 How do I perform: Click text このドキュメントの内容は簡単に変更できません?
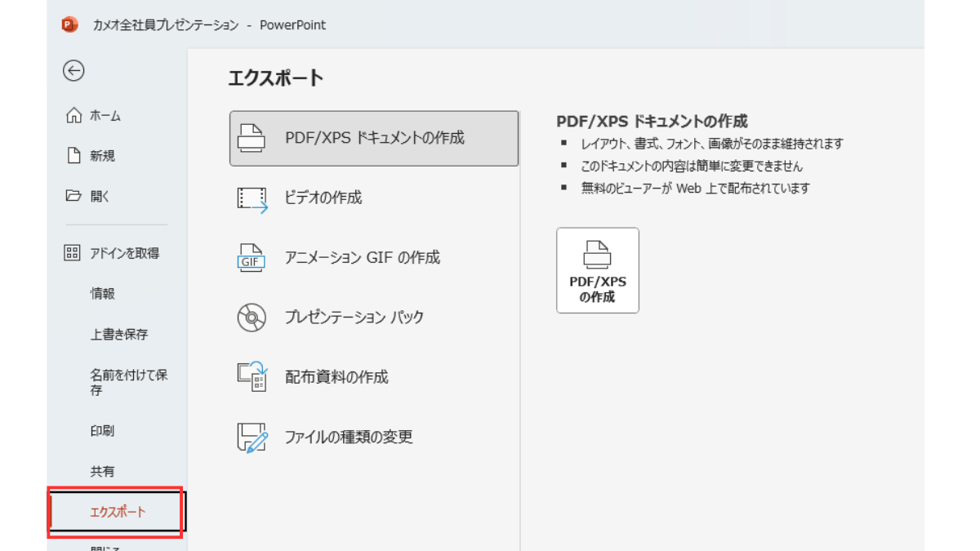(692, 166)
